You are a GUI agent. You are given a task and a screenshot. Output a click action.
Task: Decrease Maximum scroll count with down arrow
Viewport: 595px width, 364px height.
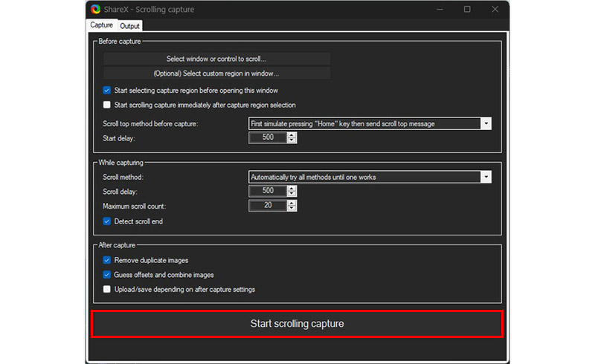point(292,208)
